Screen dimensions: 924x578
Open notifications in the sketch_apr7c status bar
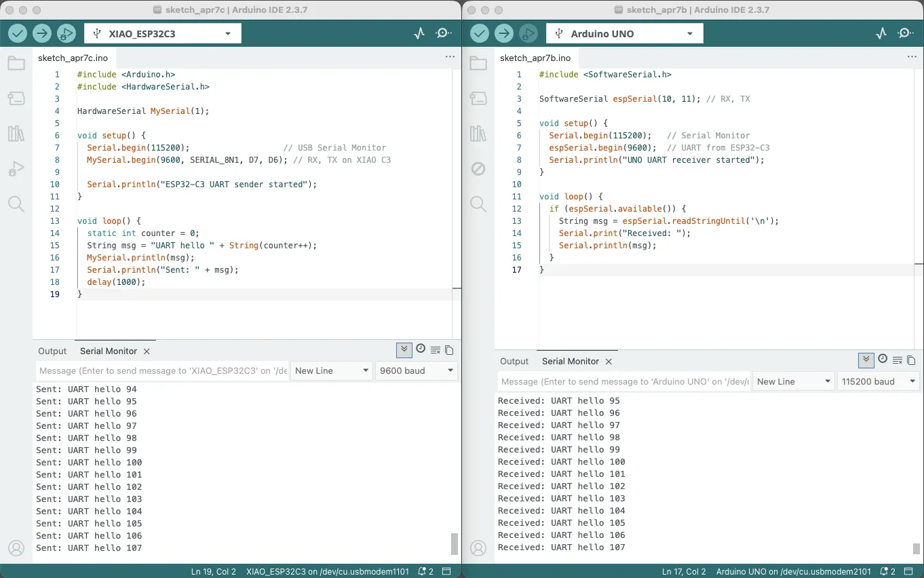426,572
